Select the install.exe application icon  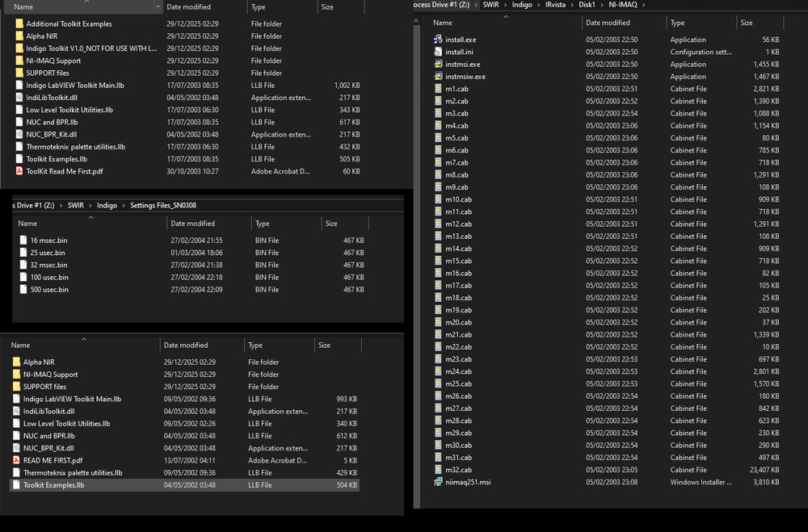click(x=438, y=40)
